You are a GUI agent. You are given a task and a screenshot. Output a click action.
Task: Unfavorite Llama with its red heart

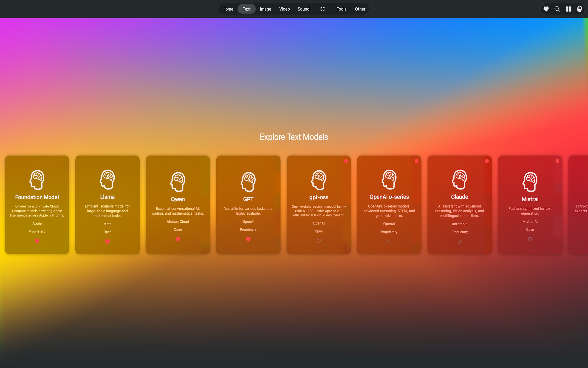107,241
